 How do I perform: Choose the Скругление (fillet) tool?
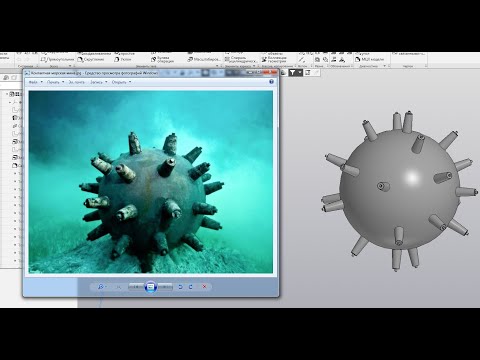point(91,59)
